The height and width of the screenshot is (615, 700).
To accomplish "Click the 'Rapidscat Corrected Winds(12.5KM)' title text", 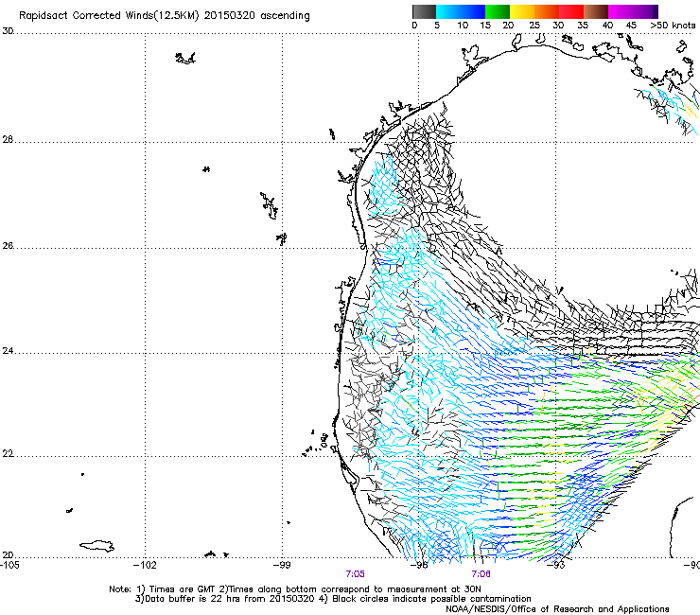I will pos(109,16).
